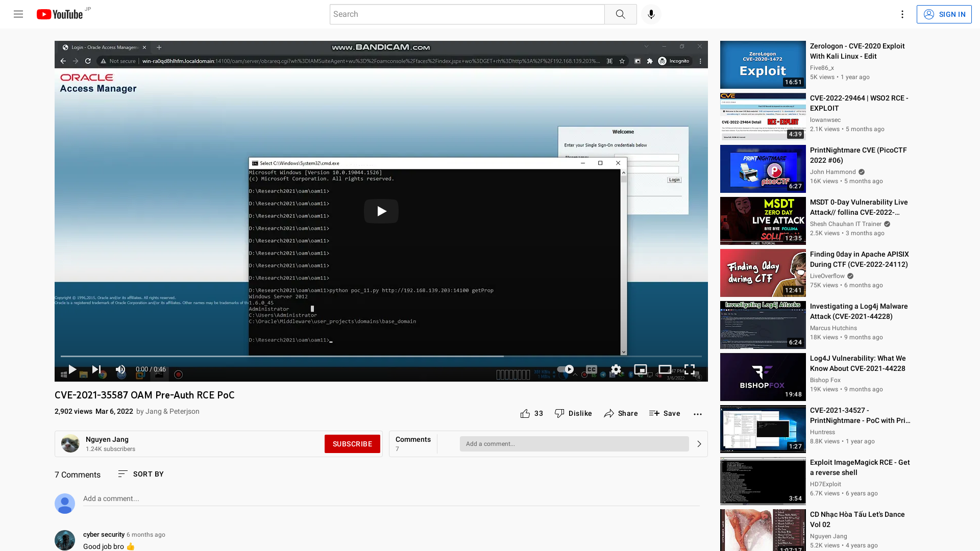Image resolution: width=980 pixels, height=551 pixels.
Task: Mute the video volume
Action: [x=120, y=369]
